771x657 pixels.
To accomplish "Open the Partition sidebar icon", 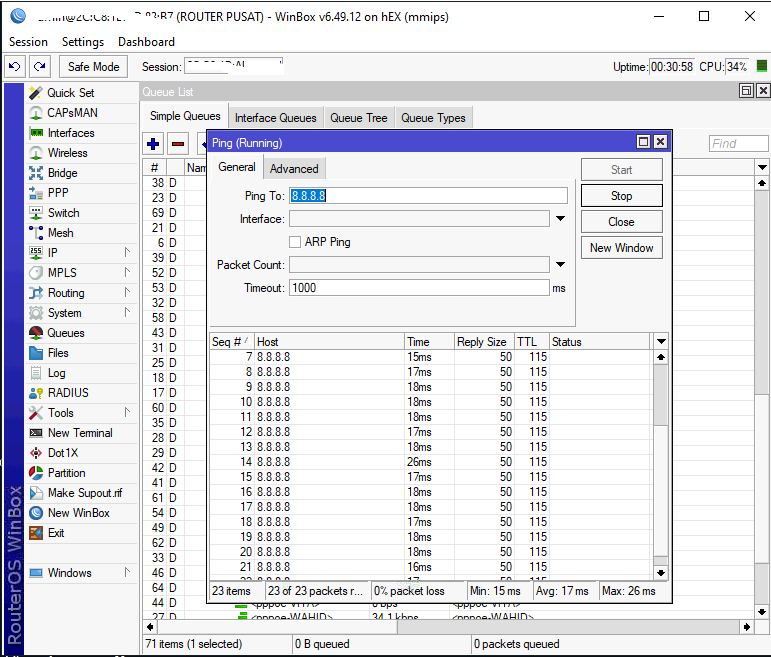I will pos(35,473).
